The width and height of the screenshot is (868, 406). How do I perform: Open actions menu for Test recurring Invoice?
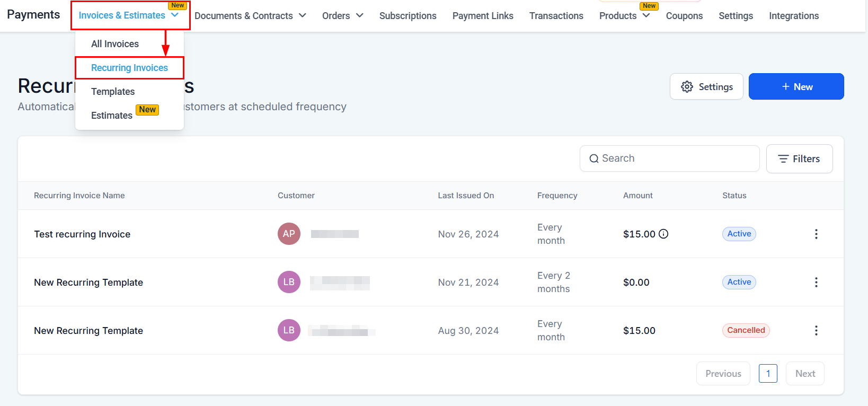tap(816, 234)
